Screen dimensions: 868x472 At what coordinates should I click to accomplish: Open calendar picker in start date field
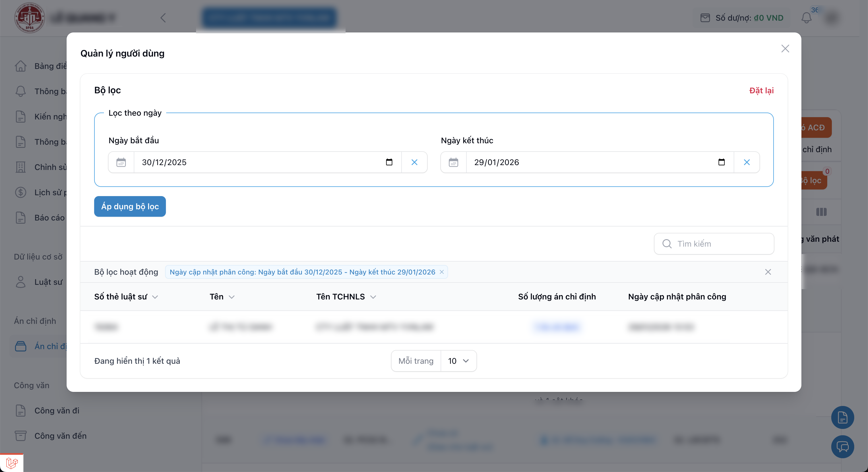[x=389, y=162]
